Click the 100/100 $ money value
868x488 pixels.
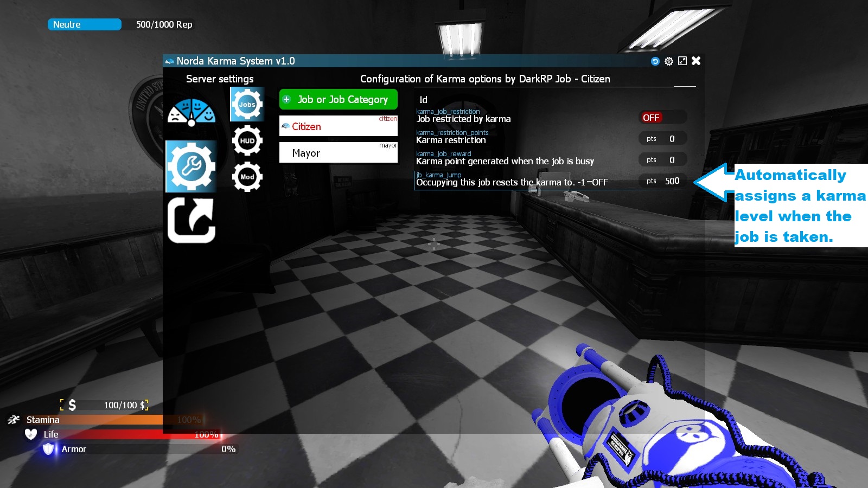pos(125,405)
